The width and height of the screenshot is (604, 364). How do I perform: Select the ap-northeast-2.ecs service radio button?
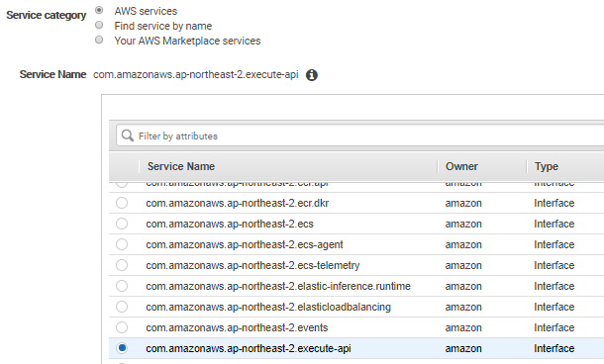[x=122, y=224]
